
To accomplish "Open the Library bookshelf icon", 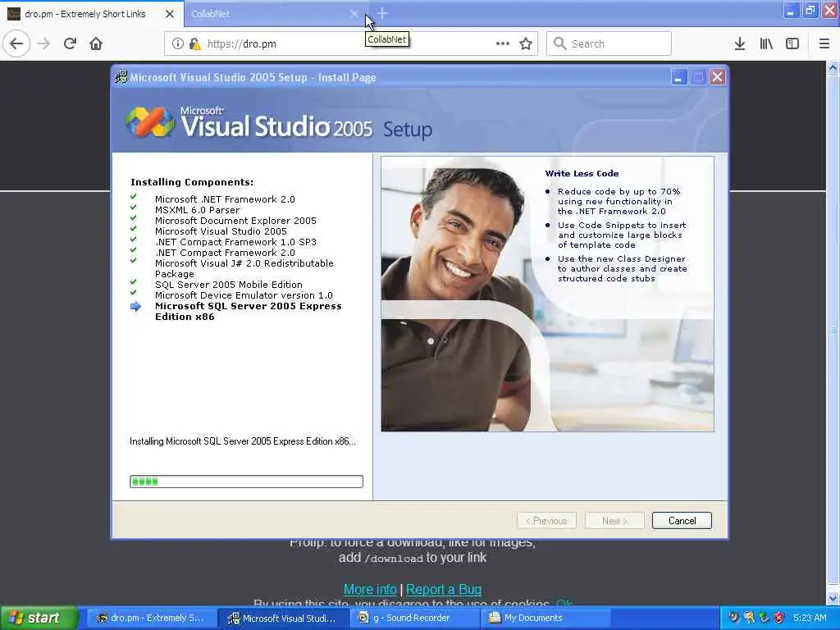I will point(766,43).
